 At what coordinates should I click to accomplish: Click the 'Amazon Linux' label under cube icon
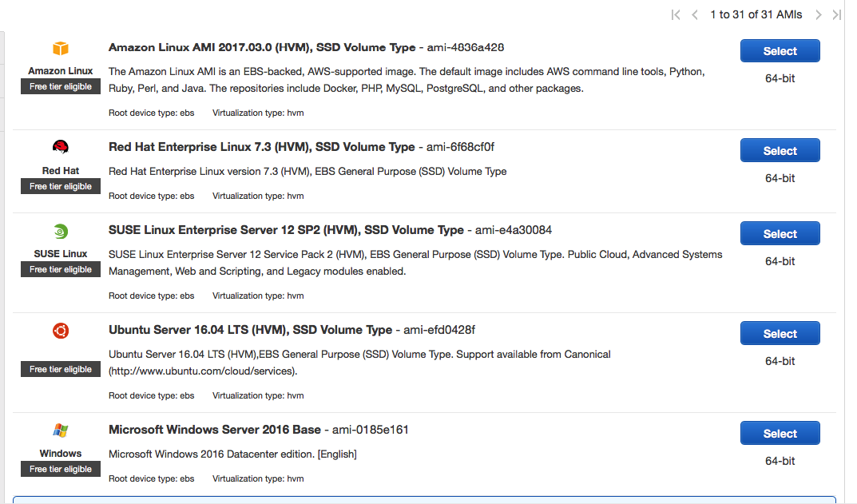tap(61, 71)
